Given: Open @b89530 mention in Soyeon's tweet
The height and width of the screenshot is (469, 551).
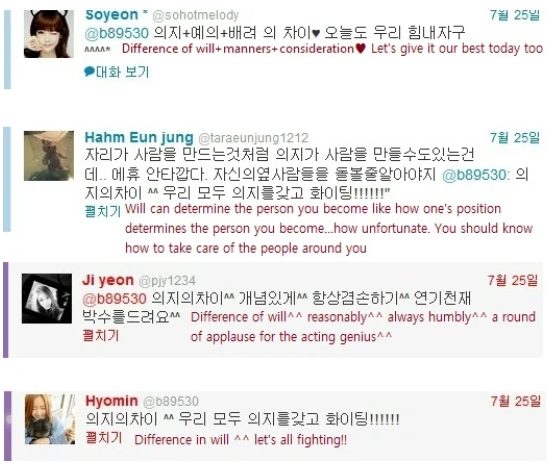Looking at the screenshot, I should [117, 33].
